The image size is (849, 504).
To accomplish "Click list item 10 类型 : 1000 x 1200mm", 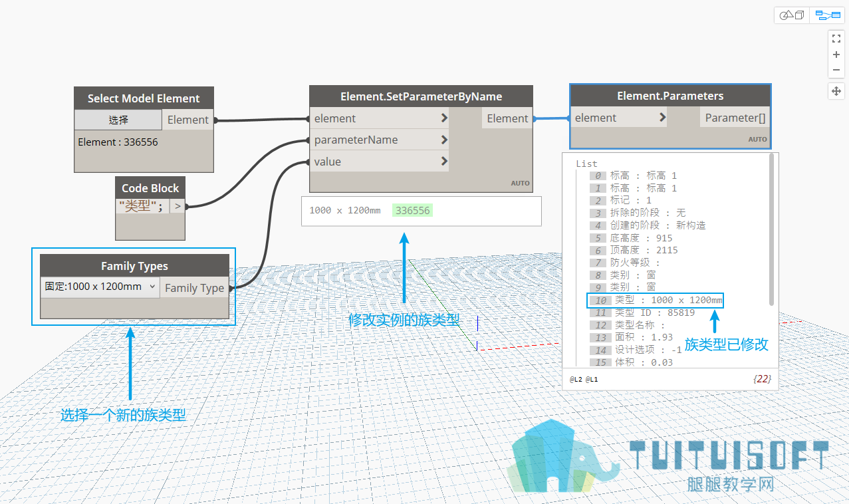I will click(656, 300).
